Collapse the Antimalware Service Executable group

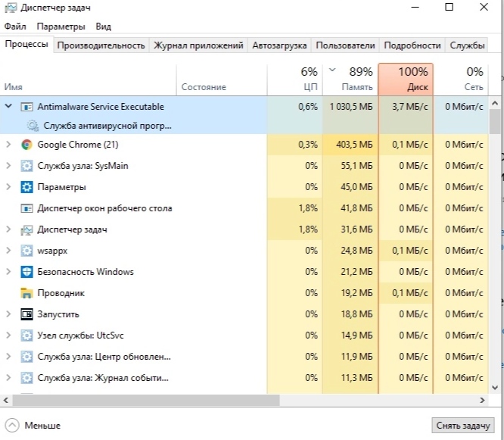click(8, 106)
